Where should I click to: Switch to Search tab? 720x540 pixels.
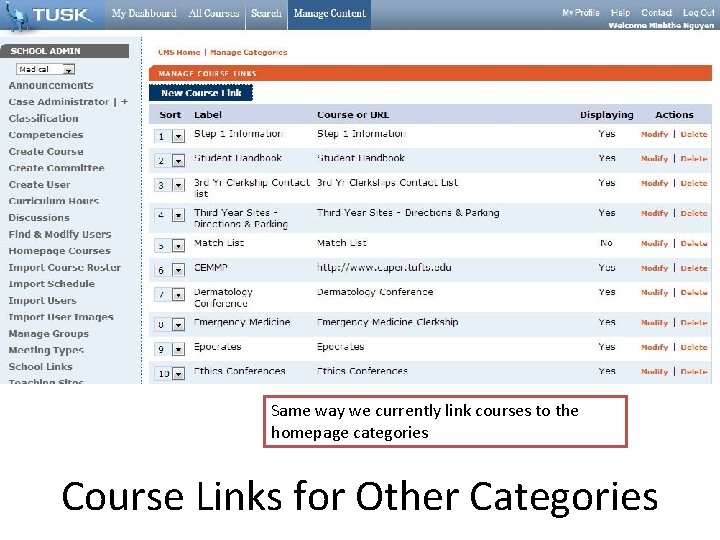tap(266, 13)
